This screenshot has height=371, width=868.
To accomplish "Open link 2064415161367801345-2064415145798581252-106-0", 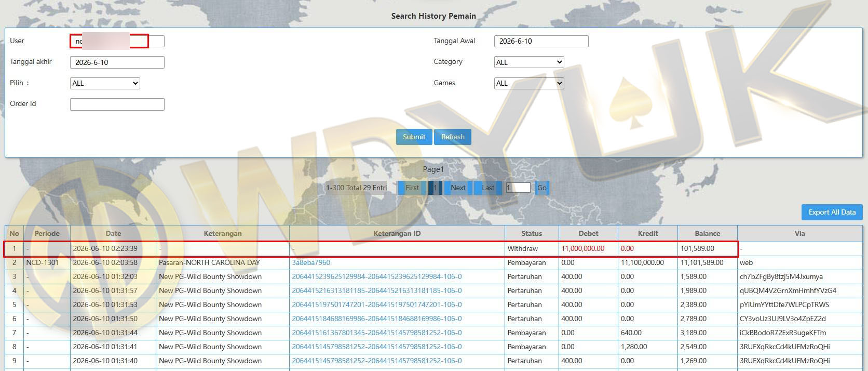I will pyautogui.click(x=377, y=333).
